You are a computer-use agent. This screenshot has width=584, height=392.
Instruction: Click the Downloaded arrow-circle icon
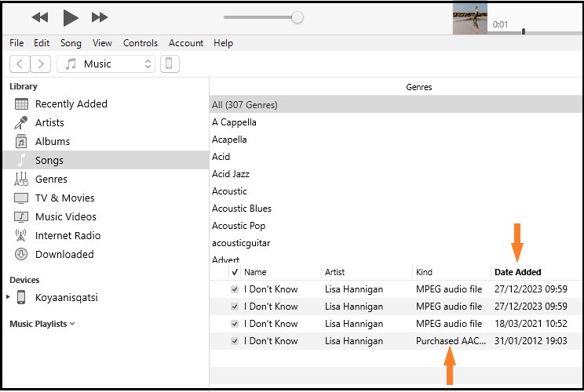click(x=21, y=254)
